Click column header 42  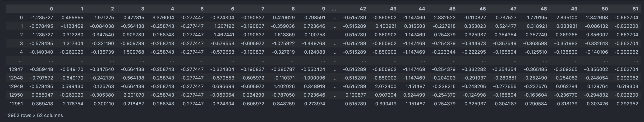363,9
